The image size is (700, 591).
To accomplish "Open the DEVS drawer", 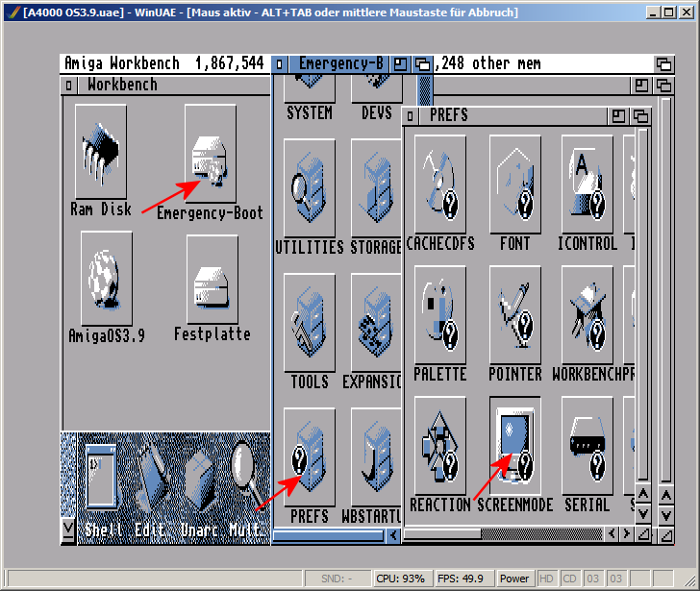I will click(x=377, y=88).
